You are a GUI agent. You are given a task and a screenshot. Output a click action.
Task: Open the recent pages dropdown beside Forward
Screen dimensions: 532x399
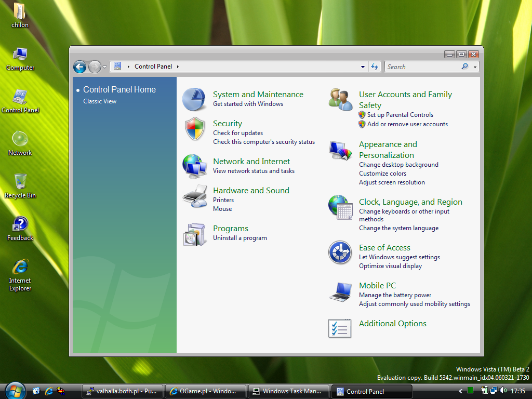(105, 67)
